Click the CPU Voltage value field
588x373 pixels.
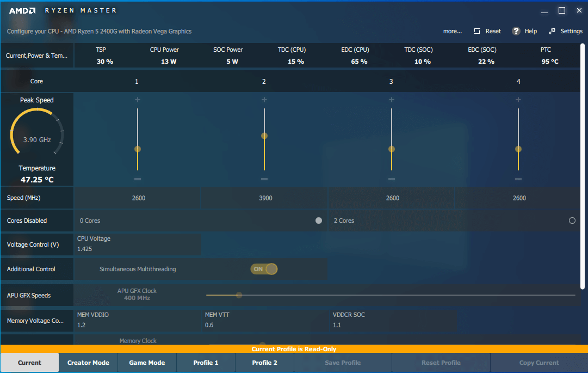point(137,244)
